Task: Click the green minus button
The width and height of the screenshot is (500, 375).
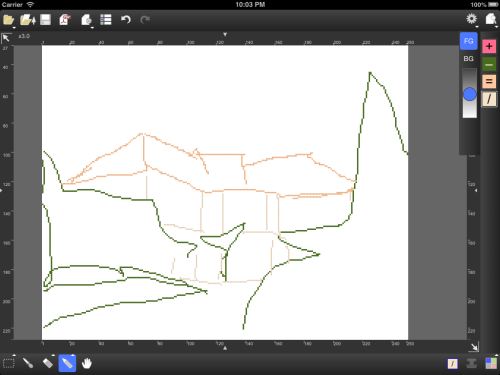Action: (x=489, y=64)
